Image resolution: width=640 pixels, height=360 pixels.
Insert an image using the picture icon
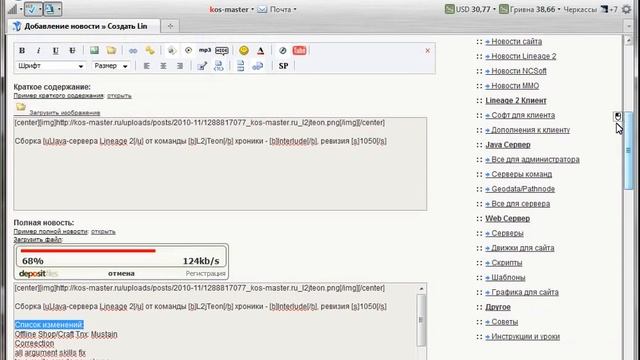coord(94,50)
